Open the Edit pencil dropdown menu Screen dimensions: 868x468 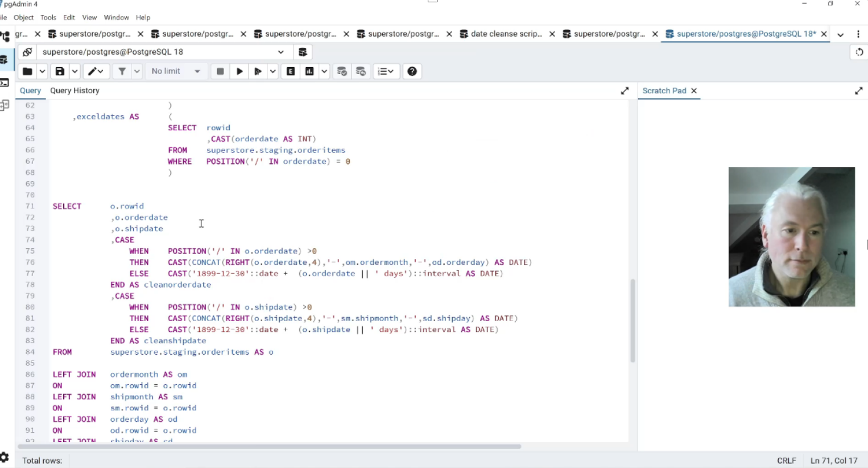tap(96, 71)
